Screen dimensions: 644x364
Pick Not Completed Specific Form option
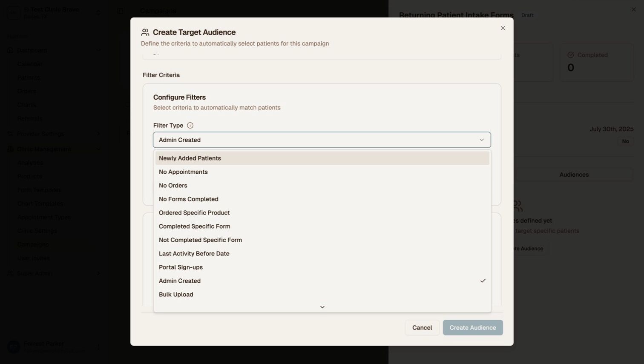coord(322,240)
